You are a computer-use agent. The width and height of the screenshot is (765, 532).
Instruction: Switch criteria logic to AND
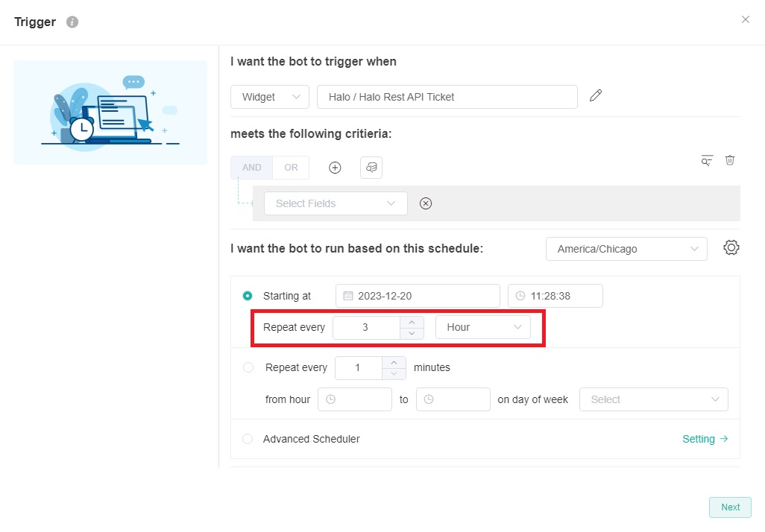click(x=252, y=168)
